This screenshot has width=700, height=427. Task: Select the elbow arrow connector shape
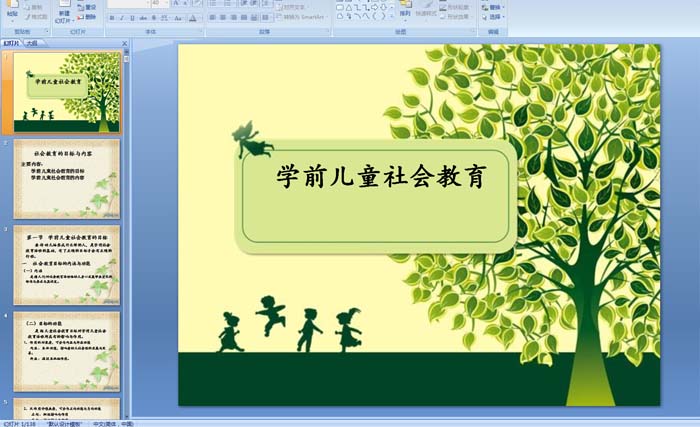point(366,8)
